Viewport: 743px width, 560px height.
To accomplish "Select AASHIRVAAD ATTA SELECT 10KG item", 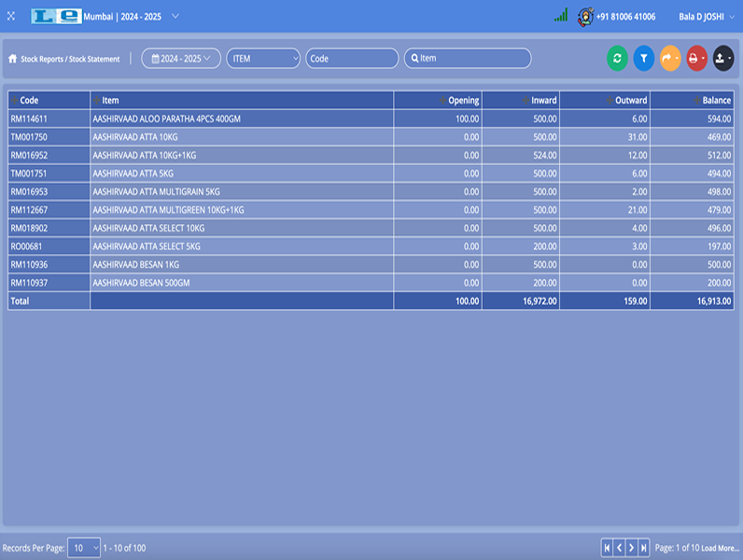I will [x=242, y=229].
